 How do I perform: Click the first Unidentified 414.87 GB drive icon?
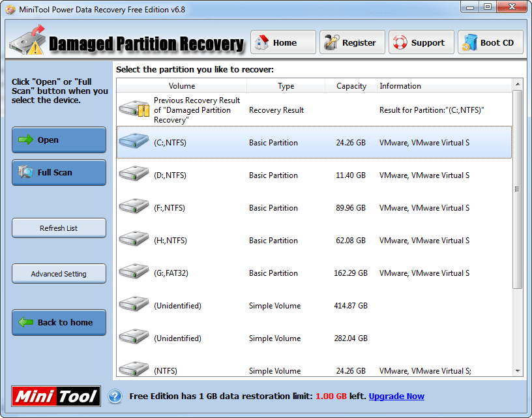tap(134, 305)
